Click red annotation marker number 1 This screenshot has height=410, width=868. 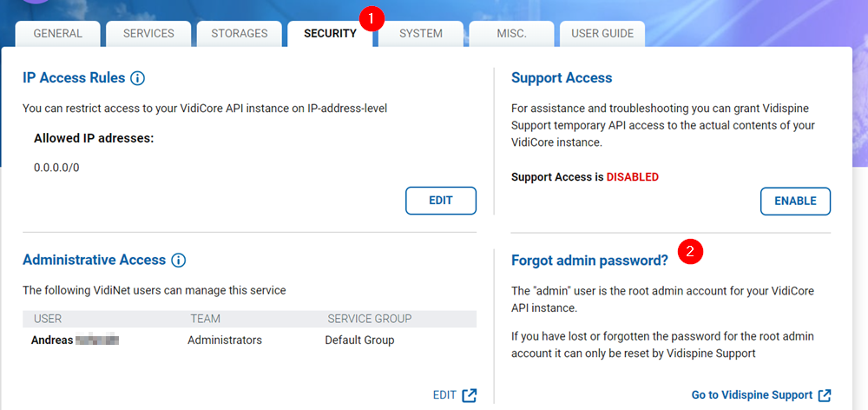[x=372, y=17]
